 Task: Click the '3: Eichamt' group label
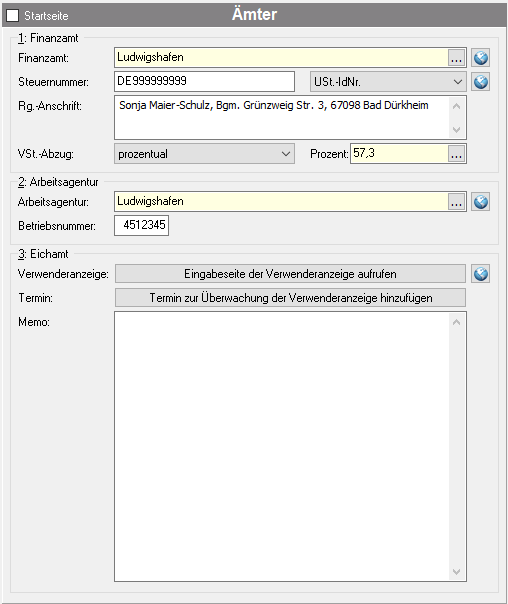[x=43, y=254]
